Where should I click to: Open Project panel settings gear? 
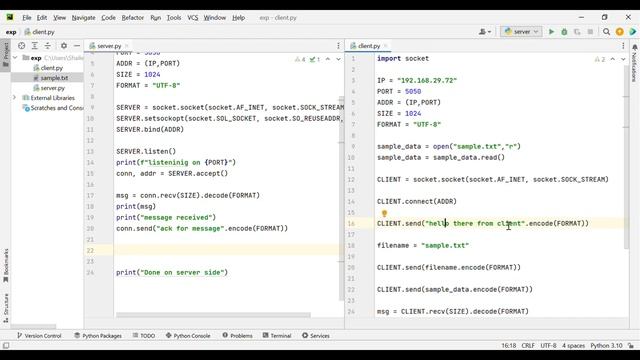[x=64, y=46]
